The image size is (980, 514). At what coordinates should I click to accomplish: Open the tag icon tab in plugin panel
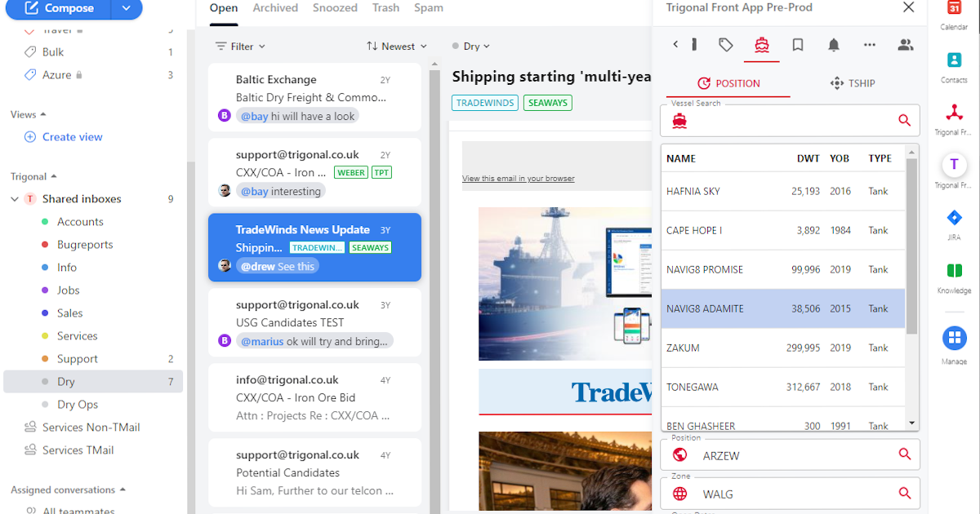pyautogui.click(x=725, y=45)
